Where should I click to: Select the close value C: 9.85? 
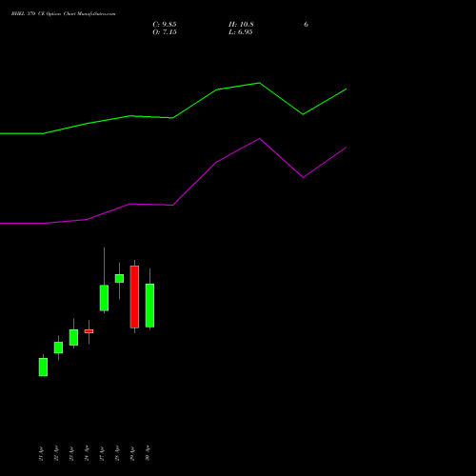pos(165,25)
